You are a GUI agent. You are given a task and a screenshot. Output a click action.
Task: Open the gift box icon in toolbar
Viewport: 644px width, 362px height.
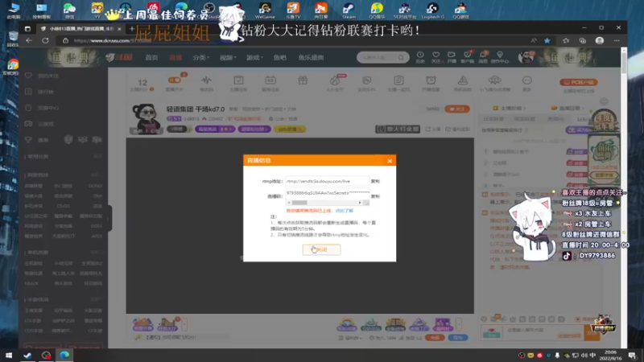click(x=303, y=81)
